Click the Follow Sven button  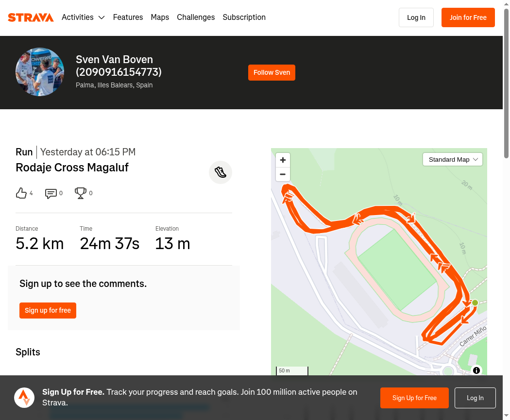click(272, 72)
